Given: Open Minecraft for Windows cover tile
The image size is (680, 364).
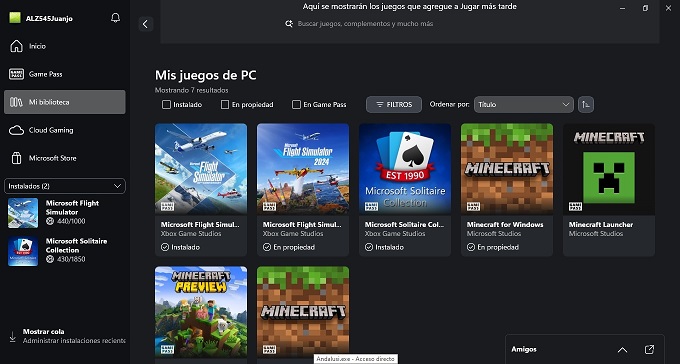Looking at the screenshot, I should [x=507, y=169].
